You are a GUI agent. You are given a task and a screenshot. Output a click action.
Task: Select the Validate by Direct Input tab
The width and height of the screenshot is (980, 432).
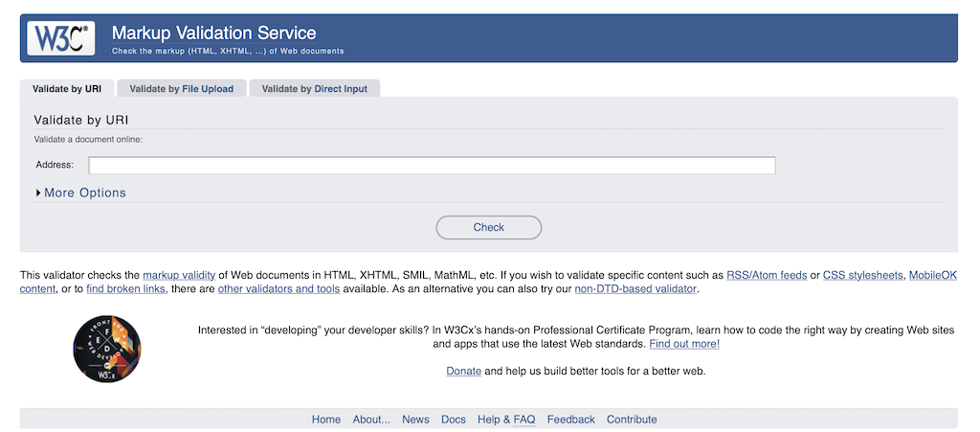coord(314,89)
